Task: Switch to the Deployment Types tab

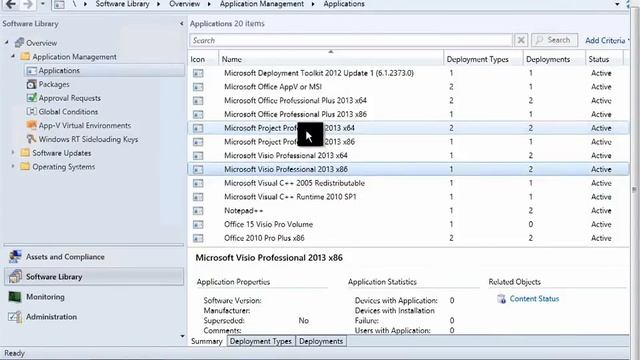Action: coord(261,341)
